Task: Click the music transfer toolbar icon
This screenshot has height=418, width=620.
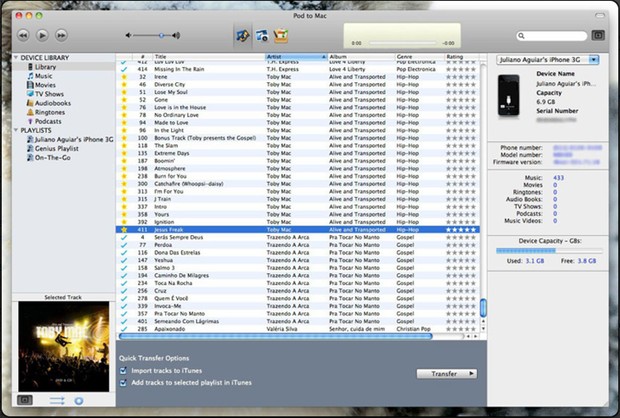Action: [243, 36]
